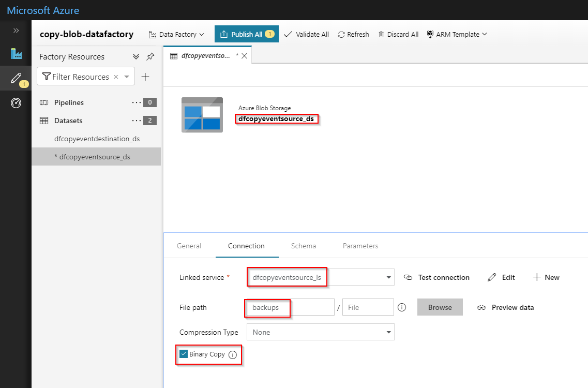Click the Browse button

pos(440,307)
